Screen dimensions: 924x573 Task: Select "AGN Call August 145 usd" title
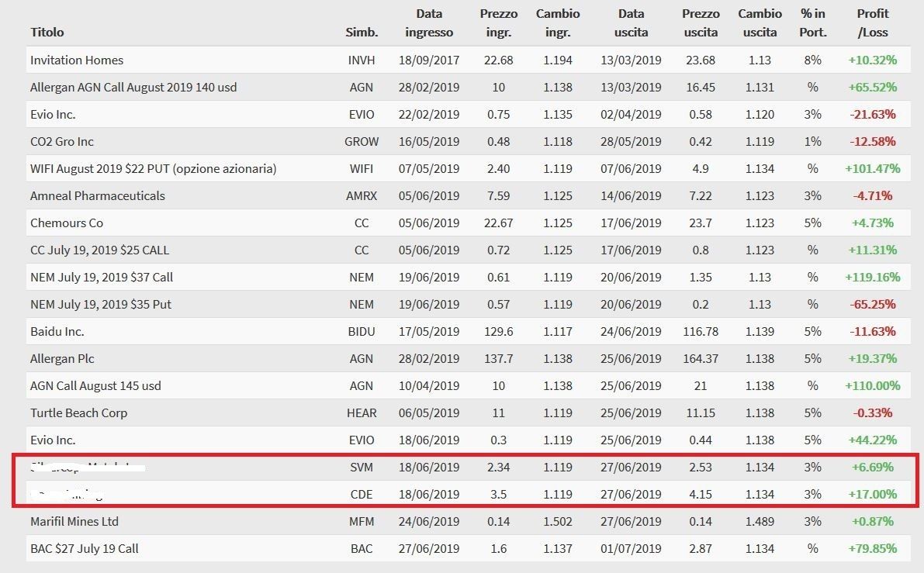[95, 385]
